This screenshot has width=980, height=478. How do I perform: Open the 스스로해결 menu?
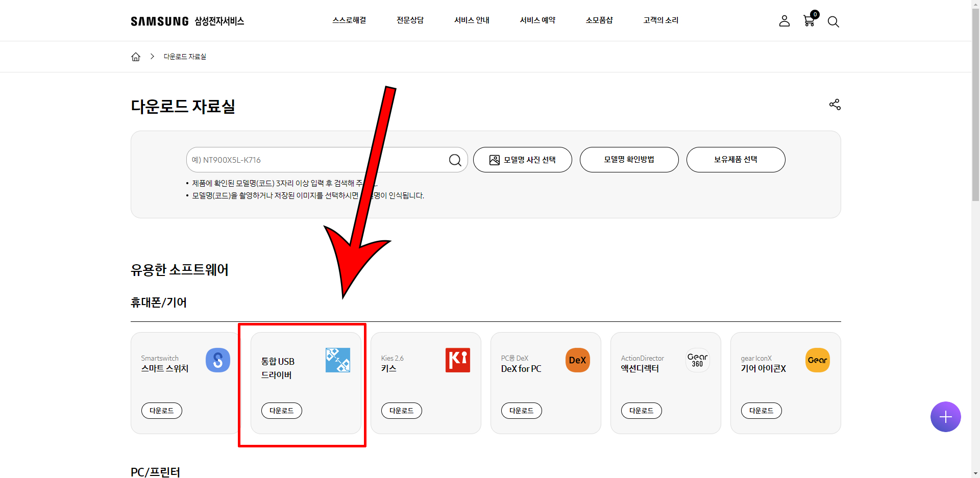[349, 20]
